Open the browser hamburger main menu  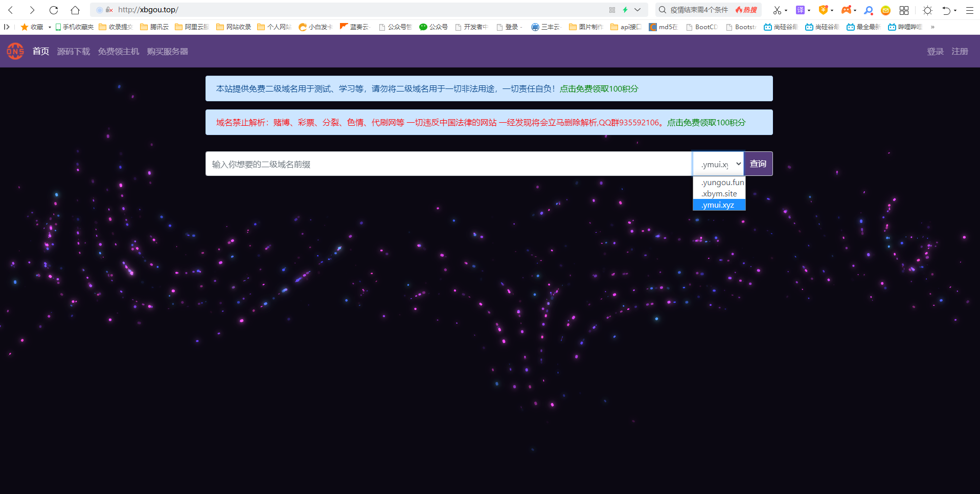[x=969, y=10]
